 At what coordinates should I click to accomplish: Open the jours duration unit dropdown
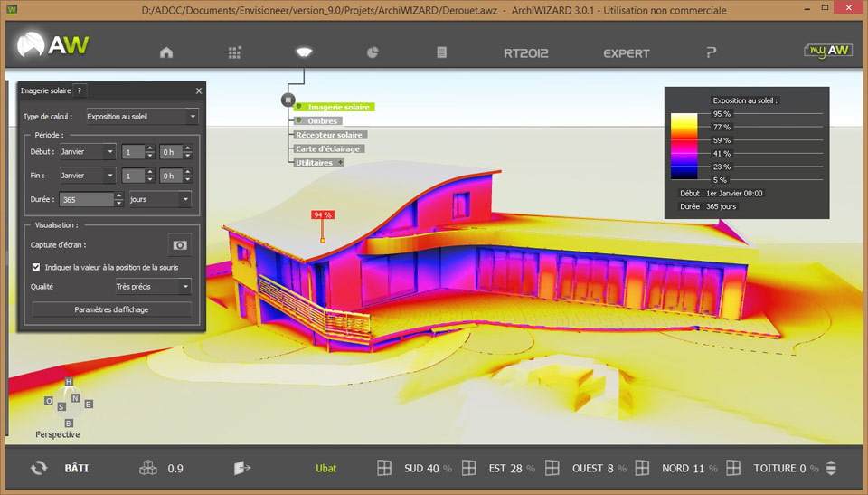(x=159, y=199)
